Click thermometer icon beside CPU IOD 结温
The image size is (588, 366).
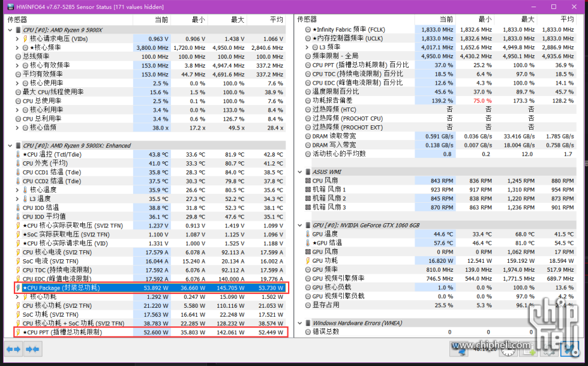click(x=18, y=208)
